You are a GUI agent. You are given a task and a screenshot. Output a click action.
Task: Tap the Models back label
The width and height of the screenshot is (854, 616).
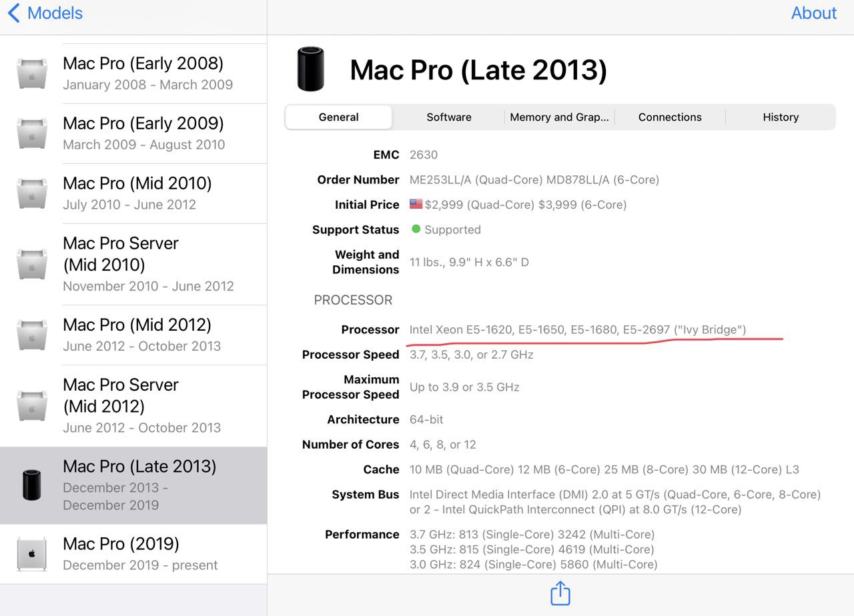(55, 13)
